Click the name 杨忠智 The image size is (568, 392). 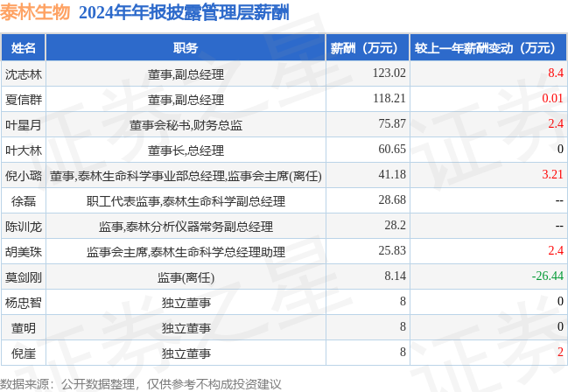click(24, 303)
